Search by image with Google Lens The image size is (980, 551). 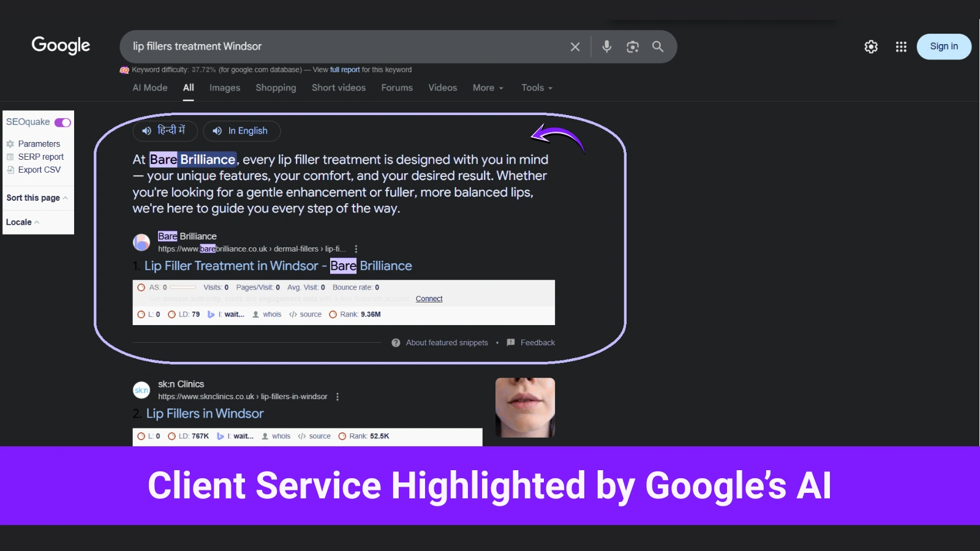point(632,46)
